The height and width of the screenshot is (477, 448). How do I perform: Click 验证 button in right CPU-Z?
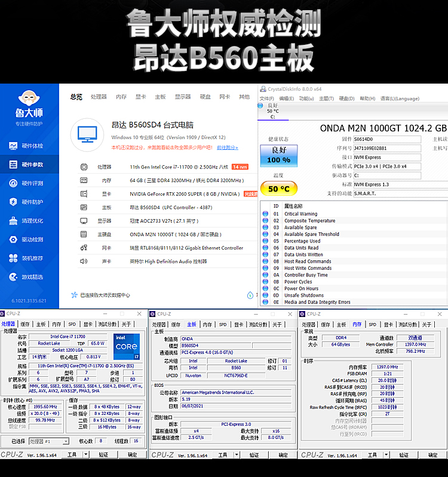pyautogui.click(x=404, y=455)
